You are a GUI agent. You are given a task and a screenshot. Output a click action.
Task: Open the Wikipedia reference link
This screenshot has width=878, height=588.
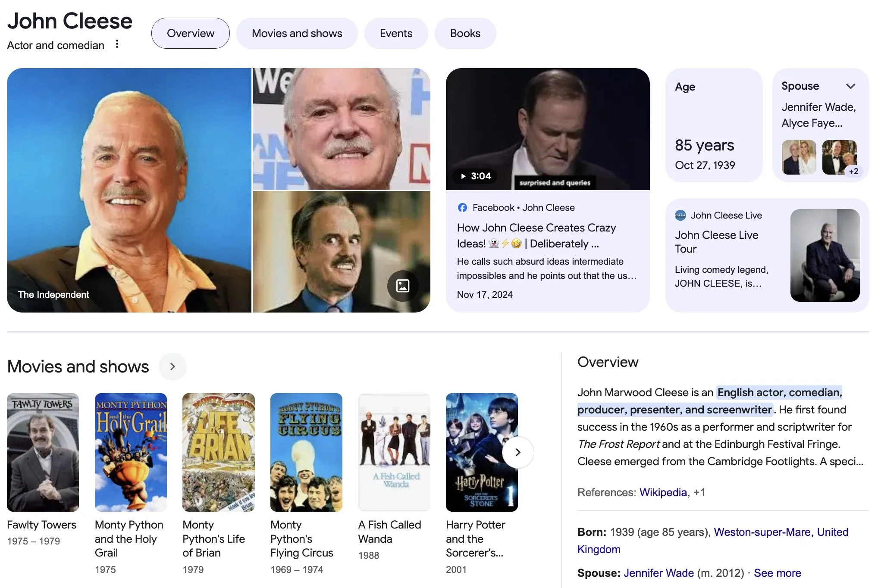coord(663,492)
